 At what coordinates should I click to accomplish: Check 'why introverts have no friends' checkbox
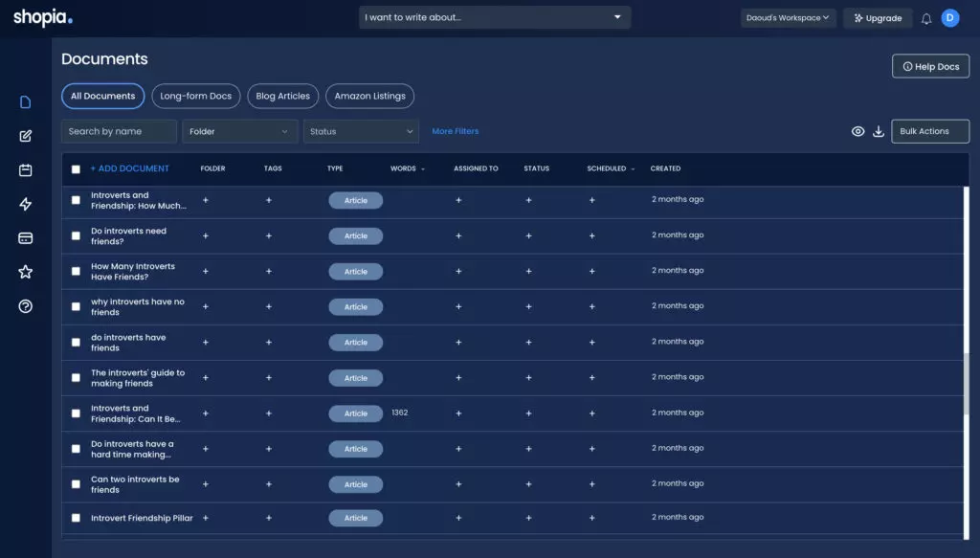click(x=76, y=307)
